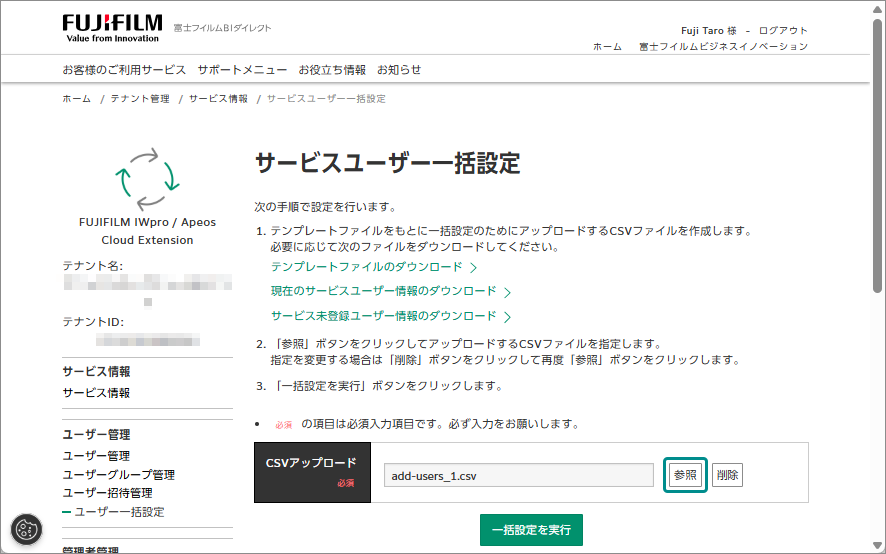Open 富士フイルムビジネスイノベーション link

[x=723, y=47]
